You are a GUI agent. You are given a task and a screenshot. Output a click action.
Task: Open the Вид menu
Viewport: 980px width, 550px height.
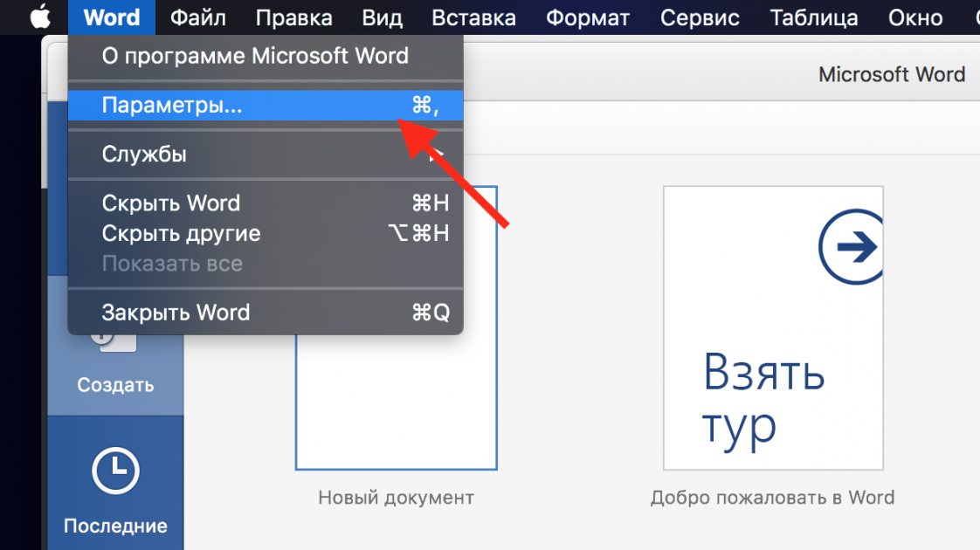[x=383, y=17]
